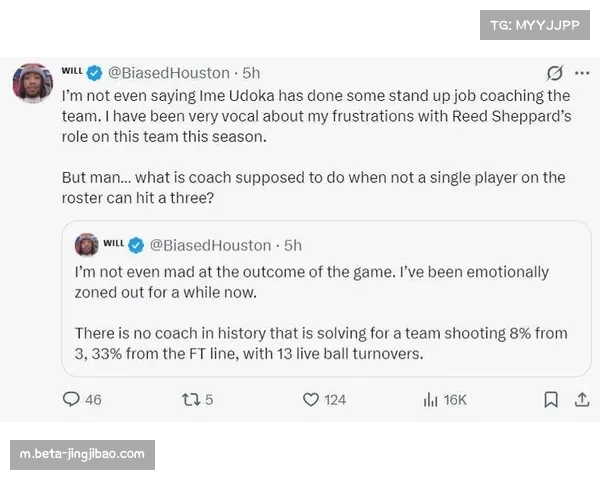The height and width of the screenshot is (480, 600).
Task: Click the retweet icon
Action: click(x=191, y=400)
